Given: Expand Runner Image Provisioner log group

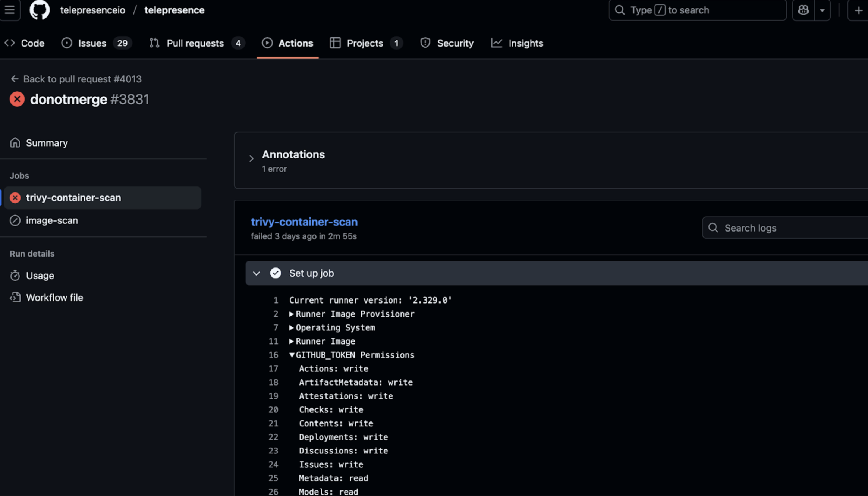Looking at the screenshot, I should (x=292, y=314).
